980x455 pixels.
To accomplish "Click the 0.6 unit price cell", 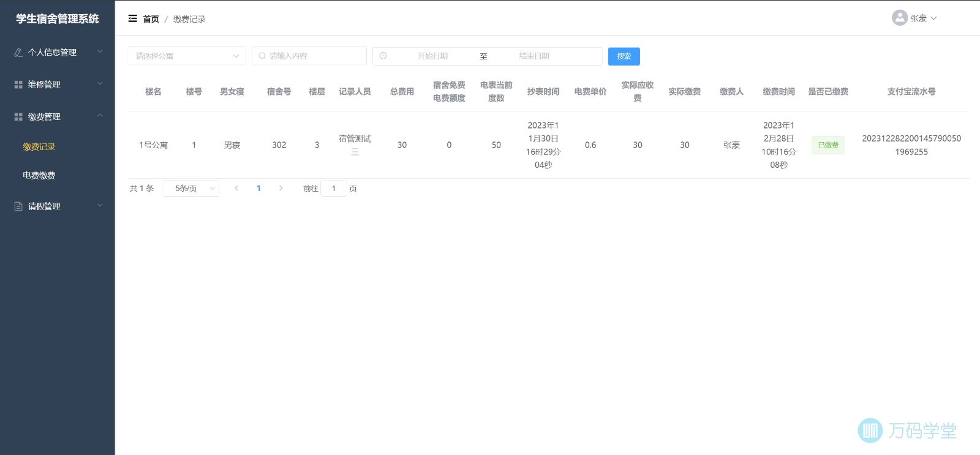I will tap(590, 145).
